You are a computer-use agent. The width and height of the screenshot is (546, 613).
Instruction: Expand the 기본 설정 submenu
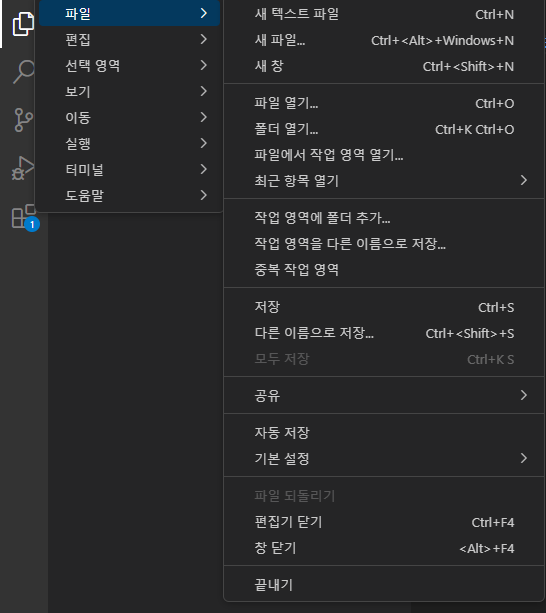[384, 459]
